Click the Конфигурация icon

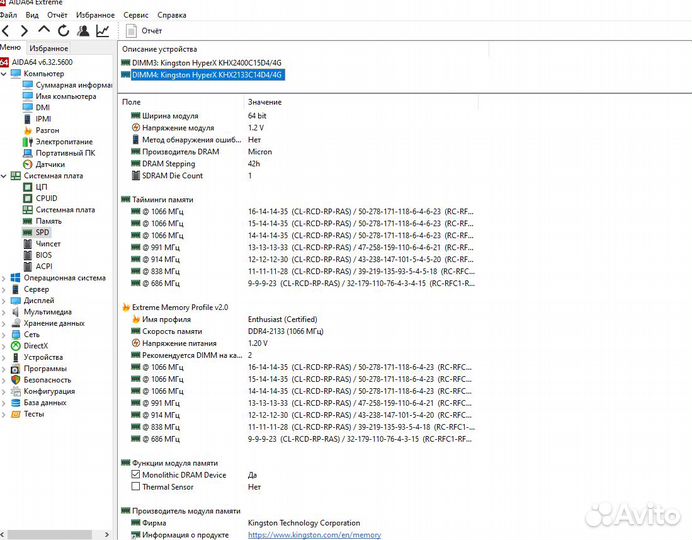pos(16,391)
